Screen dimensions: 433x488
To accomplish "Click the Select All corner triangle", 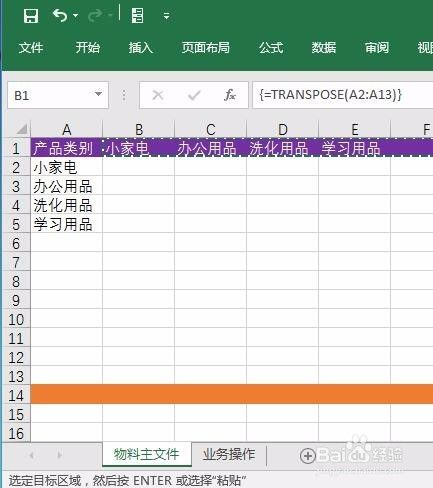I will (x=21, y=129).
